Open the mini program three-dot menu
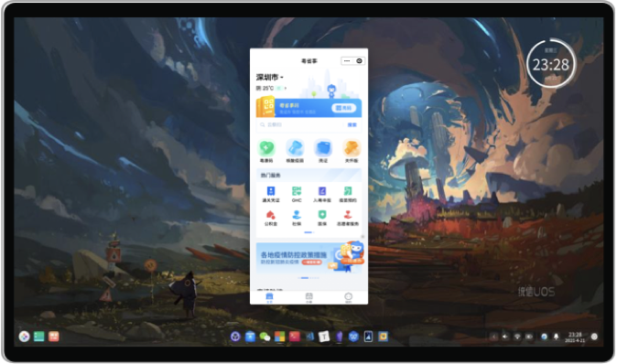The image size is (617, 364). [x=347, y=61]
